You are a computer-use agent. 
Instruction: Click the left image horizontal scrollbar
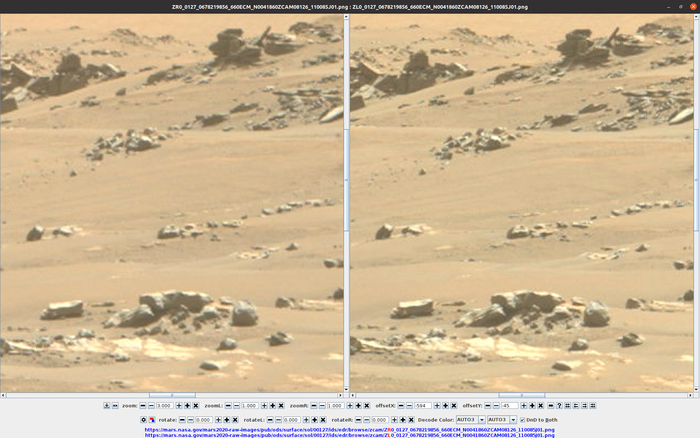tap(170, 395)
